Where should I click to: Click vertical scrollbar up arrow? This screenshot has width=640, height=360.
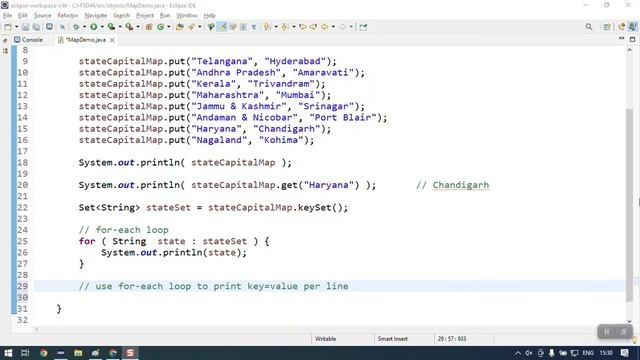pos(629,50)
